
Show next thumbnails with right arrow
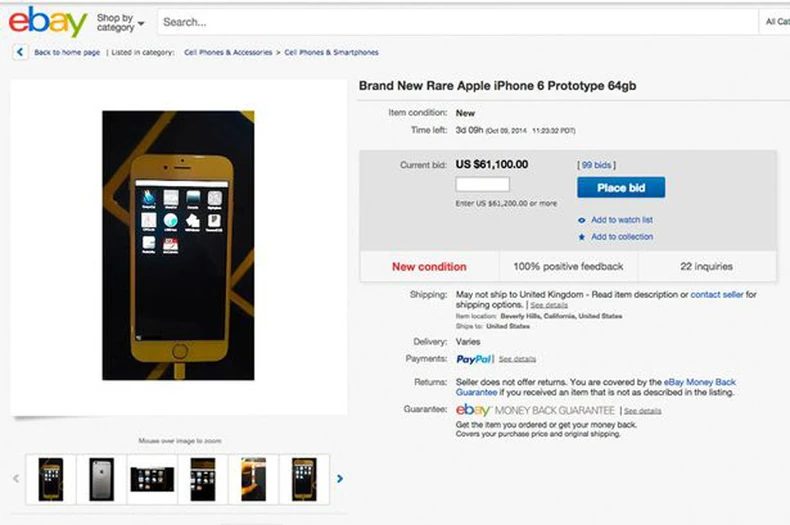tap(340, 479)
